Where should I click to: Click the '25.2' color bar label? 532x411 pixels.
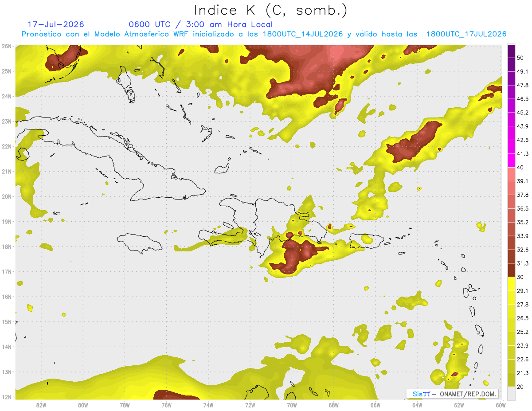pos(523,332)
